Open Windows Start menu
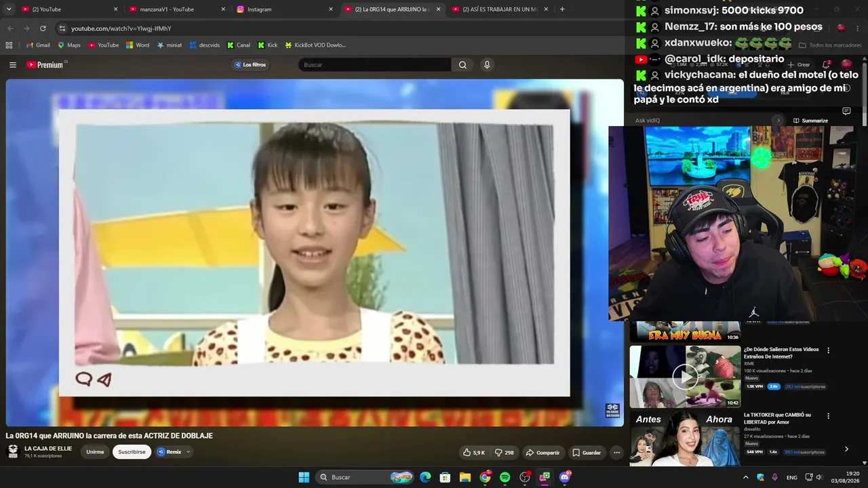 click(x=304, y=477)
